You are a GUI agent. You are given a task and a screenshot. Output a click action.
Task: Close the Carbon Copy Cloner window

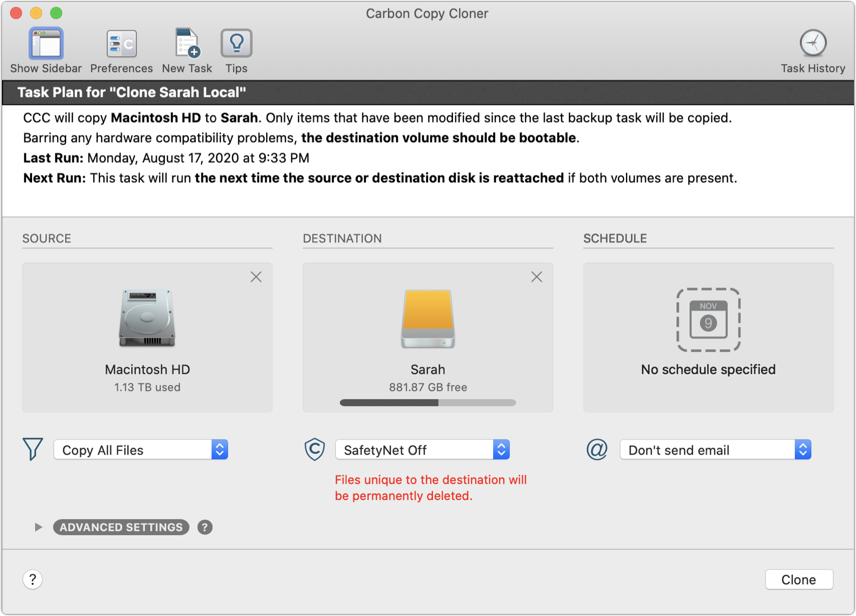pos(16,13)
